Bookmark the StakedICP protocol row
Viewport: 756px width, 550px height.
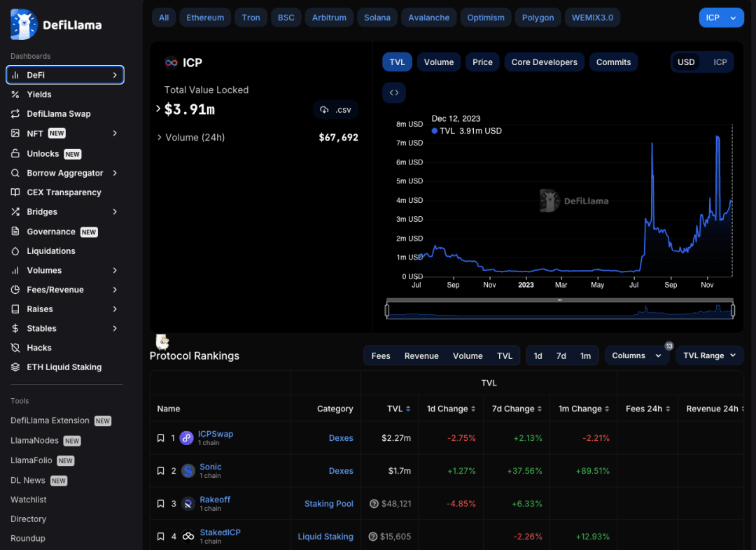[x=160, y=537]
